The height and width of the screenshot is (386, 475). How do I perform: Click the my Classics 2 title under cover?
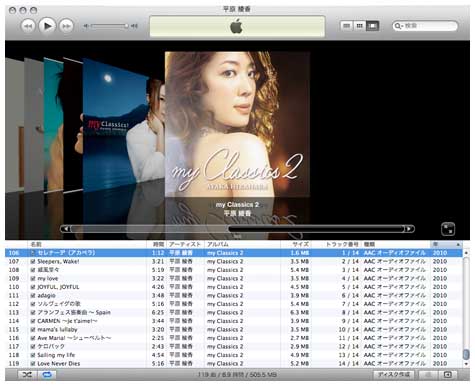(x=237, y=205)
